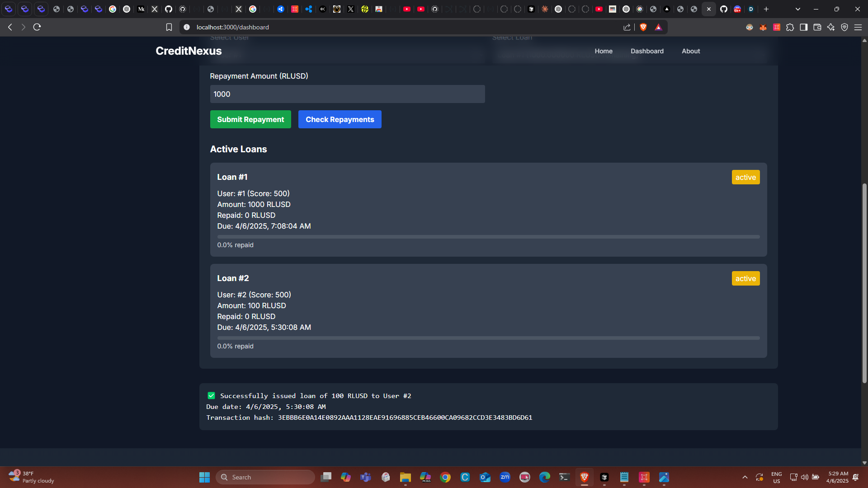Click the Brave Rewards triangle icon

coord(658,27)
